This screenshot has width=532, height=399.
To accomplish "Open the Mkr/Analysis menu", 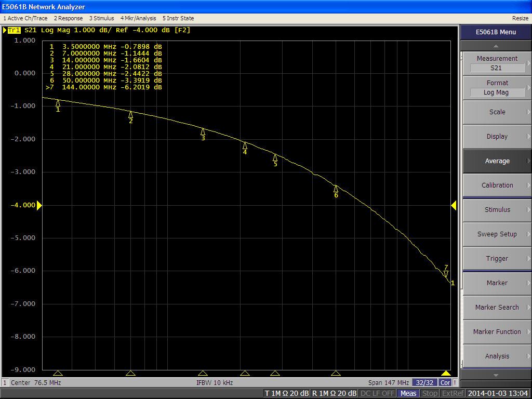I will coord(138,18).
